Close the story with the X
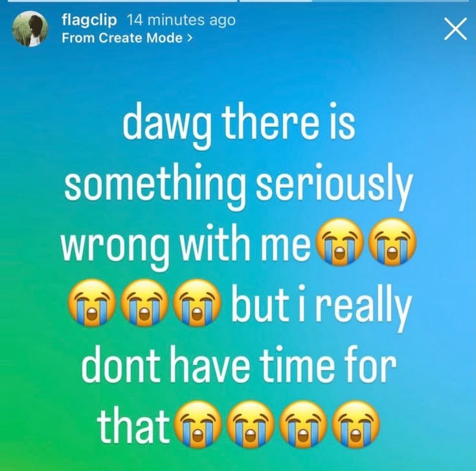476x471 pixels. click(x=455, y=29)
